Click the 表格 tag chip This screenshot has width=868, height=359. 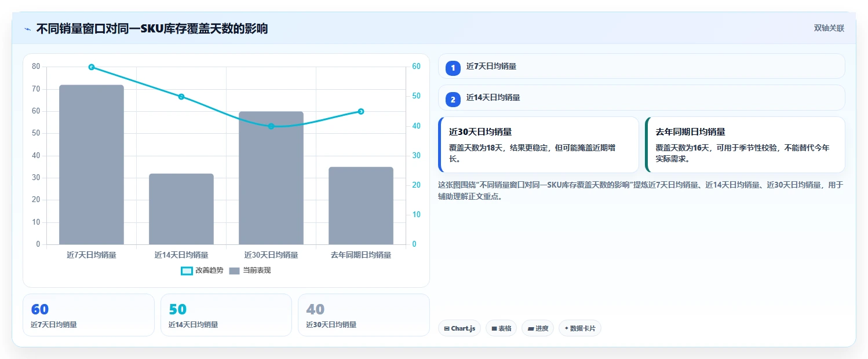[501, 328]
